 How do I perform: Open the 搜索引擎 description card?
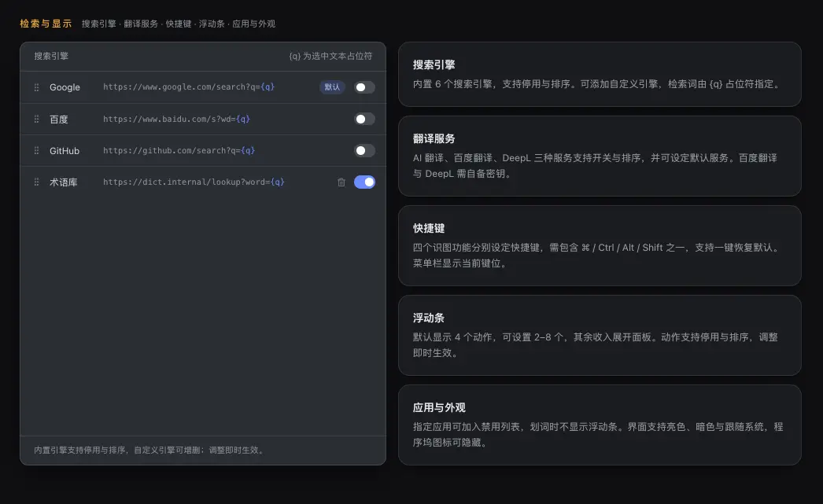[600, 75]
